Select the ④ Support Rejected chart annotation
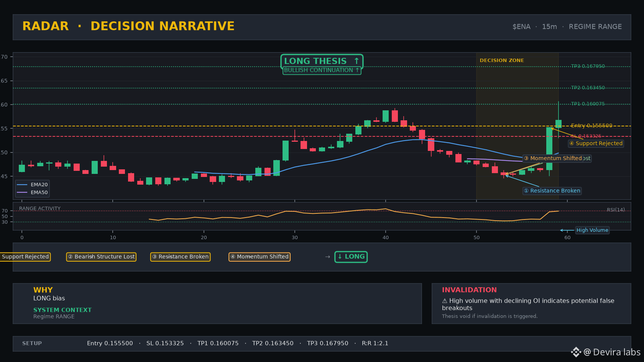Viewport: 644px width, 362px height. (596, 143)
